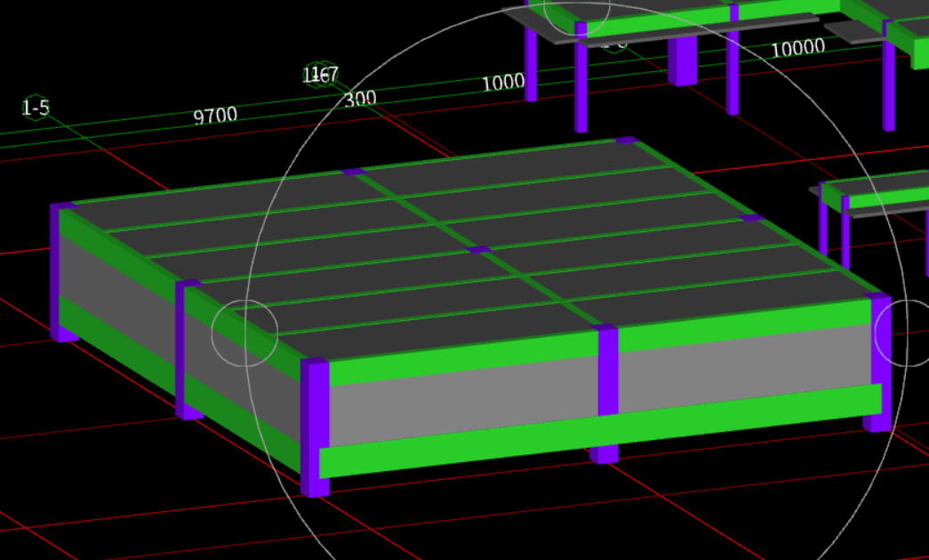Select the 300 dimension label

pos(360,99)
